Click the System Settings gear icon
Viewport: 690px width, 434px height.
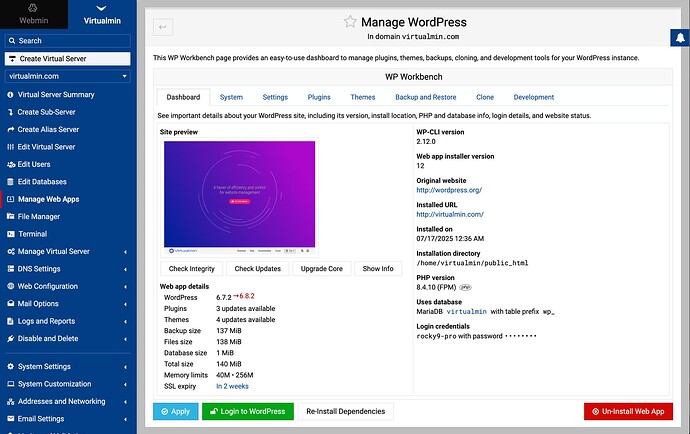[11, 367]
